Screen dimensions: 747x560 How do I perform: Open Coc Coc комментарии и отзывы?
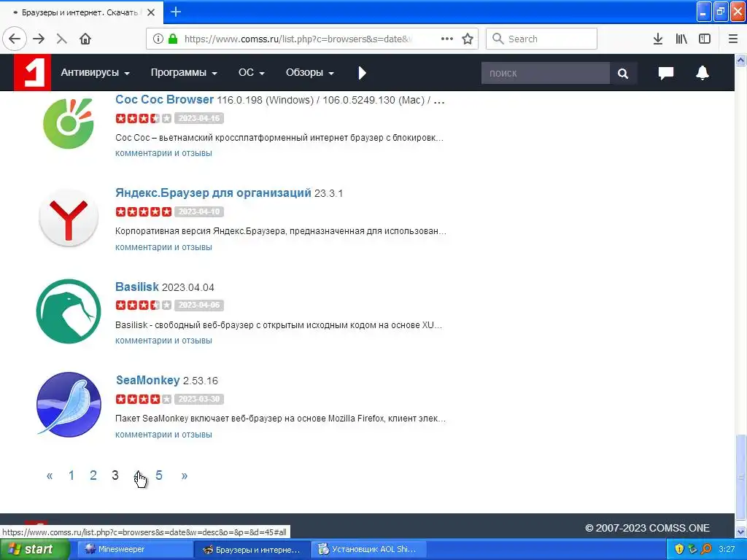coord(163,153)
